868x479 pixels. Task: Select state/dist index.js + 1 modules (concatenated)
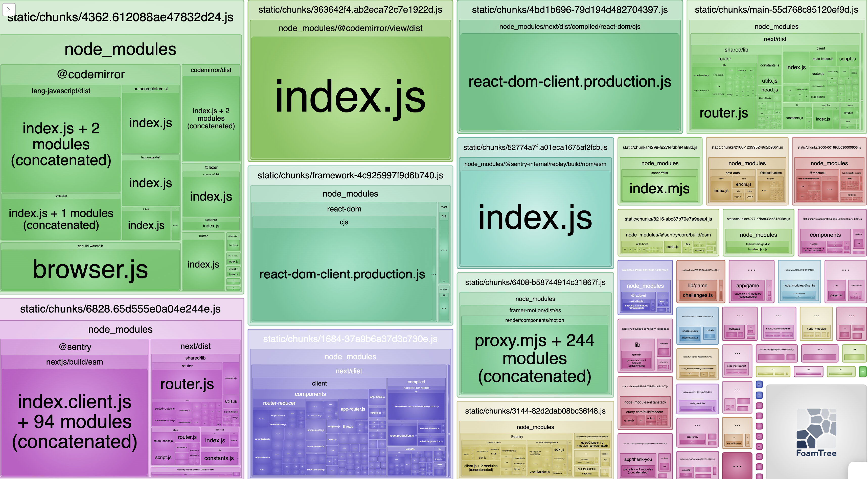pos(61,219)
